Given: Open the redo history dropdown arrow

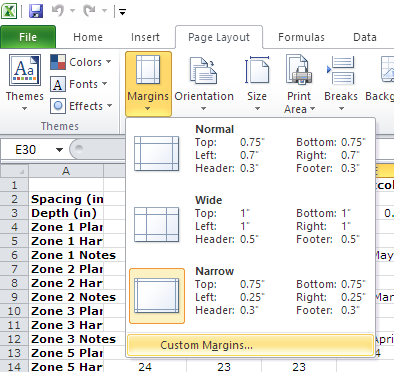Looking at the screenshot, I should coord(104,11).
